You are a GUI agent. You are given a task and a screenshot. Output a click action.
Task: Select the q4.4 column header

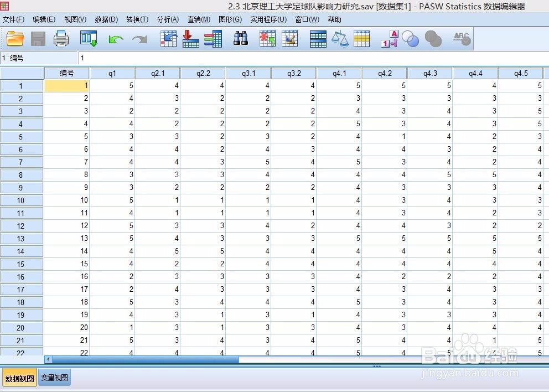coord(475,73)
